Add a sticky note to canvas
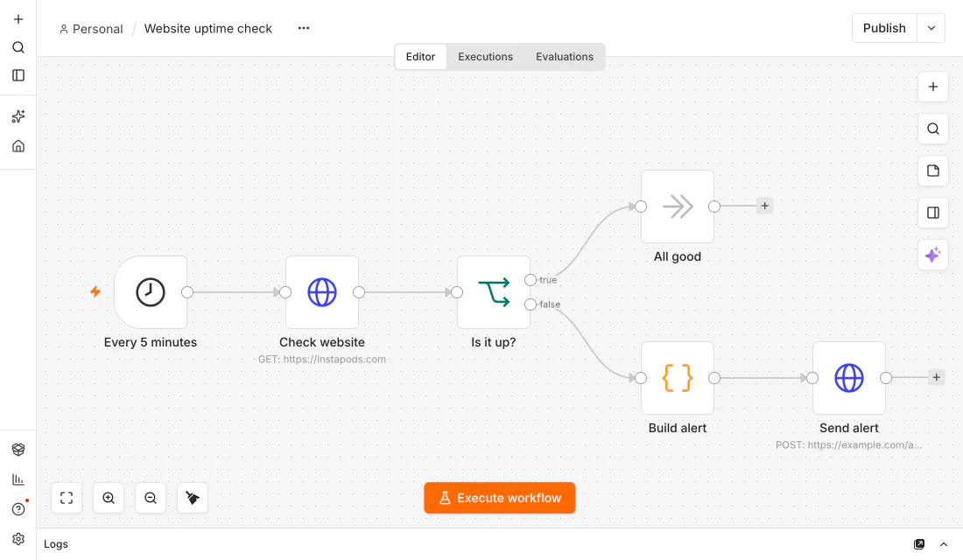Image resolution: width=963 pixels, height=560 pixels. (x=933, y=171)
